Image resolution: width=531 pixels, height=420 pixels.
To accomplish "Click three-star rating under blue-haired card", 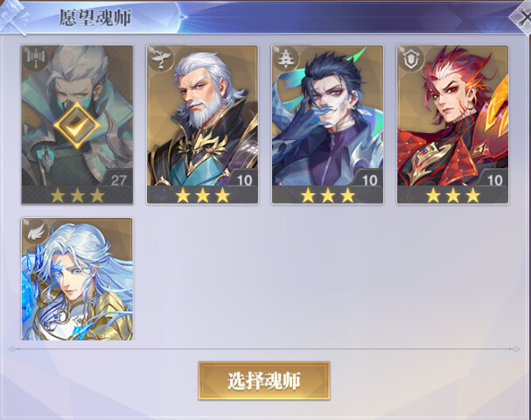I will (328, 195).
